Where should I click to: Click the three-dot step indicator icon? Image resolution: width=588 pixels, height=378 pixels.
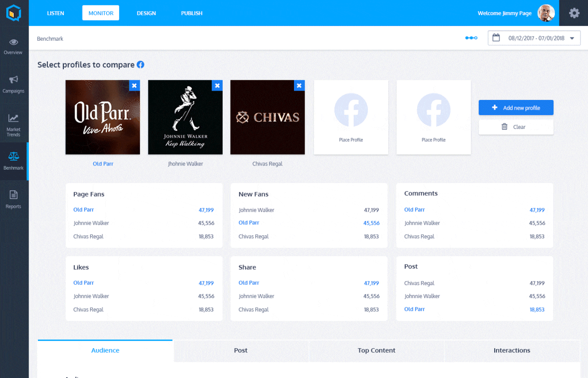click(x=471, y=38)
